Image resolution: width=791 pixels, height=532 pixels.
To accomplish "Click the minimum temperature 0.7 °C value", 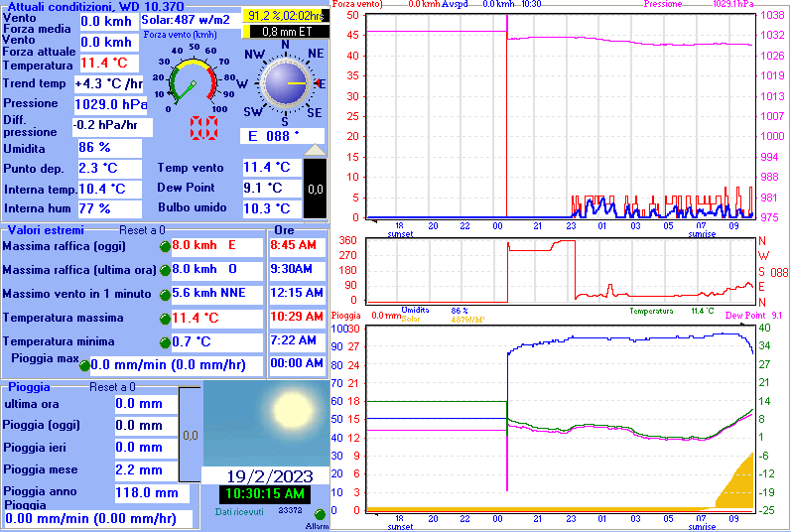I will coord(217,341).
